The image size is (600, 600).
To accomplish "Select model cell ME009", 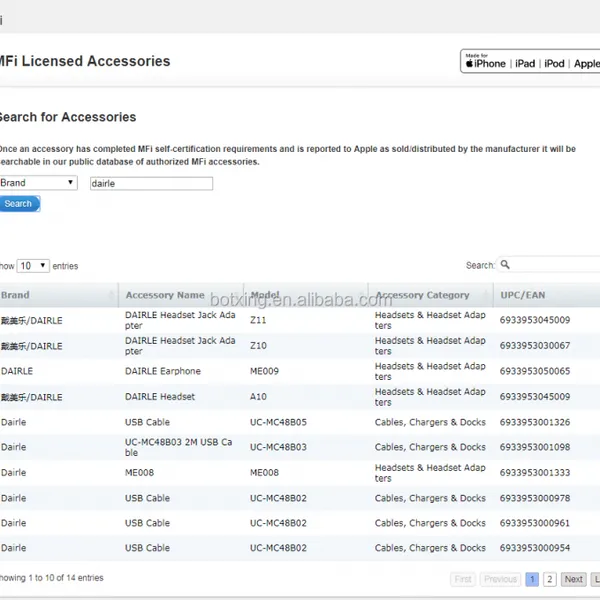I will click(264, 371).
